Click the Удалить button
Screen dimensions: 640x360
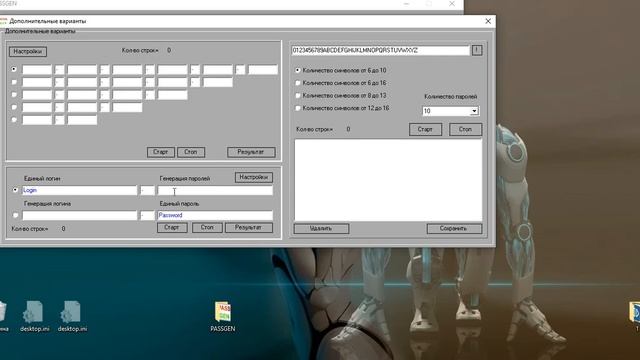pos(321,229)
